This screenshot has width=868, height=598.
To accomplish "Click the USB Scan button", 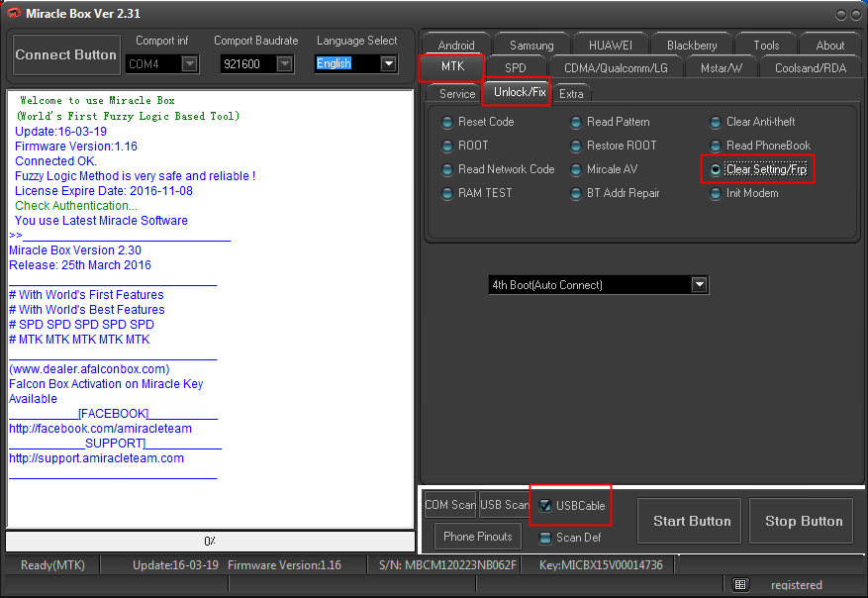I will coord(504,505).
